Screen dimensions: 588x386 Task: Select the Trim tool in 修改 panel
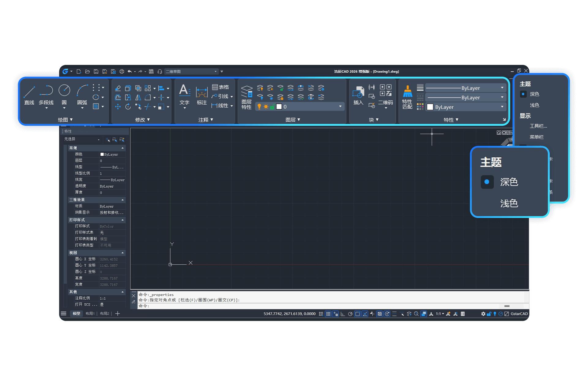pos(148,107)
